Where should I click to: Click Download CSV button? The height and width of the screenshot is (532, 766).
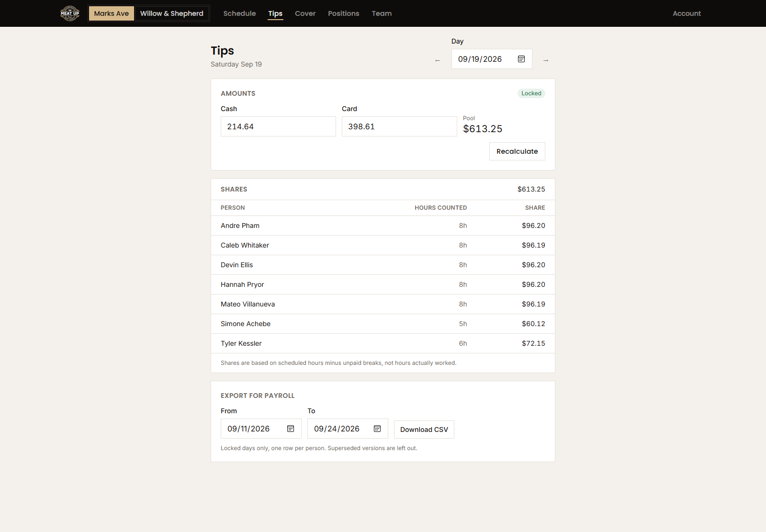click(424, 430)
